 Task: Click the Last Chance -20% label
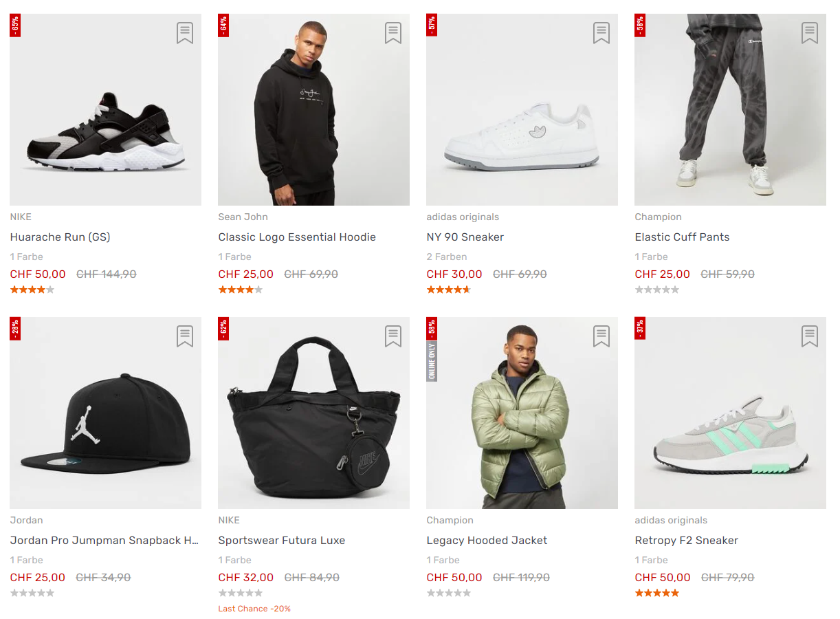pos(254,609)
